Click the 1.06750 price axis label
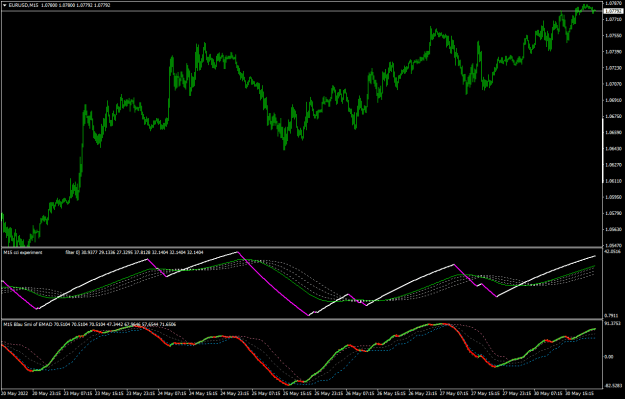Viewport: 625px width, 399px height. coord(614,116)
